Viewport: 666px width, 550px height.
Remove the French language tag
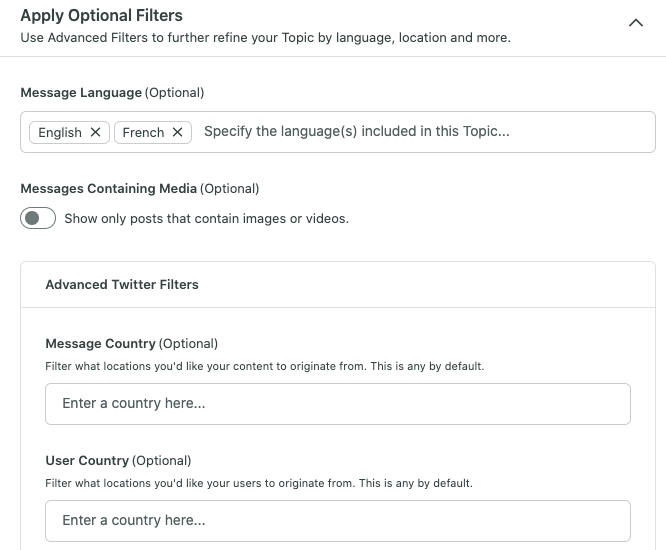[x=178, y=132]
